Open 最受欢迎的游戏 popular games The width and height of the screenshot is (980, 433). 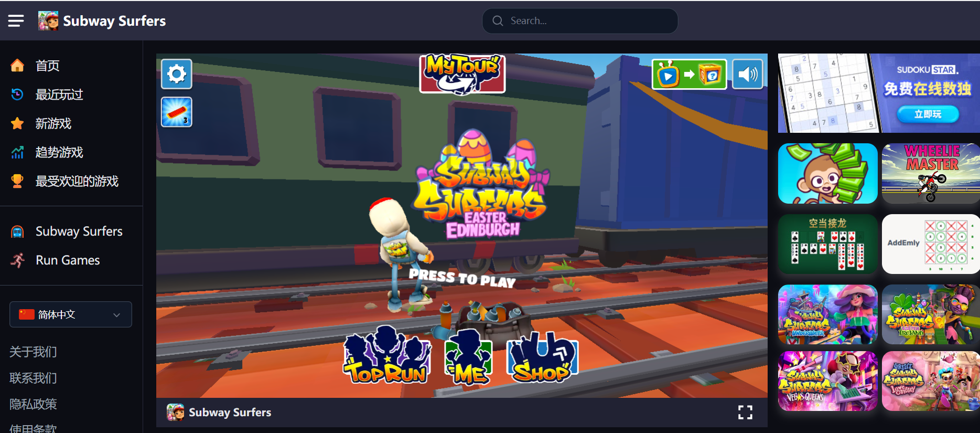(77, 181)
